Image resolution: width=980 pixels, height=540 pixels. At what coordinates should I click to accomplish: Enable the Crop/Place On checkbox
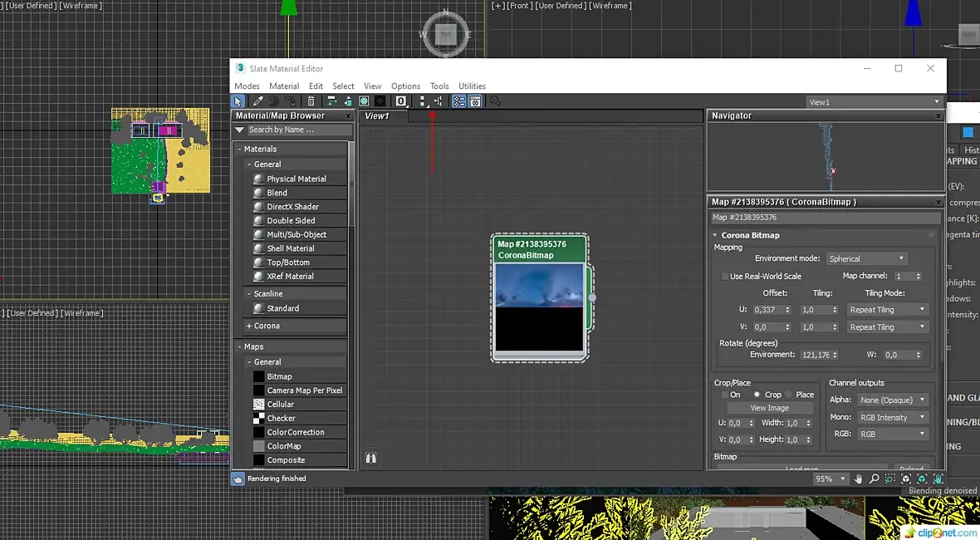pos(725,395)
